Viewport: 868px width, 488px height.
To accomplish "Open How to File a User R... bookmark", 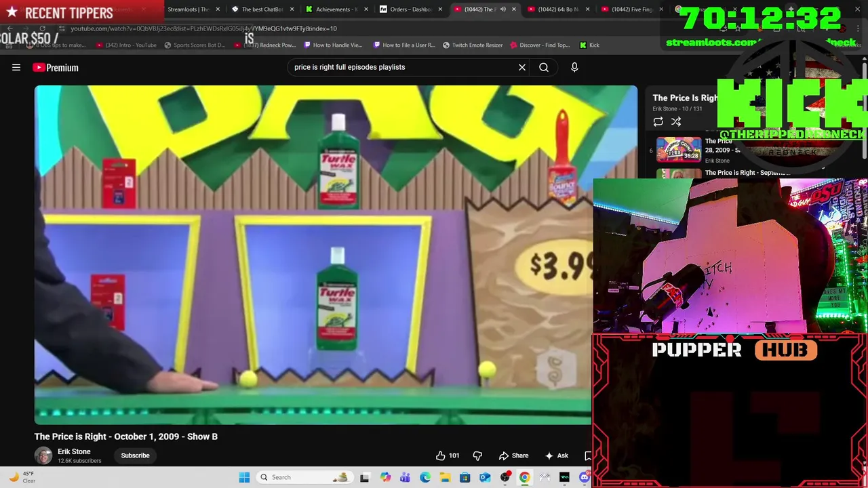I will (404, 45).
